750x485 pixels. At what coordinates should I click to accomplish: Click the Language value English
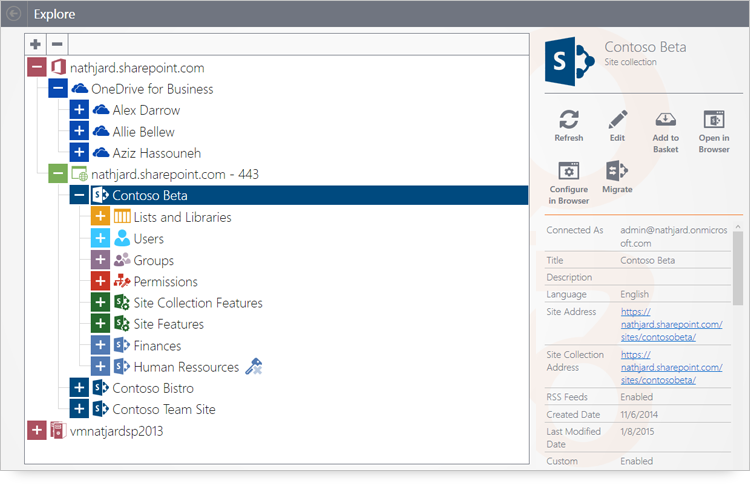pos(635,294)
